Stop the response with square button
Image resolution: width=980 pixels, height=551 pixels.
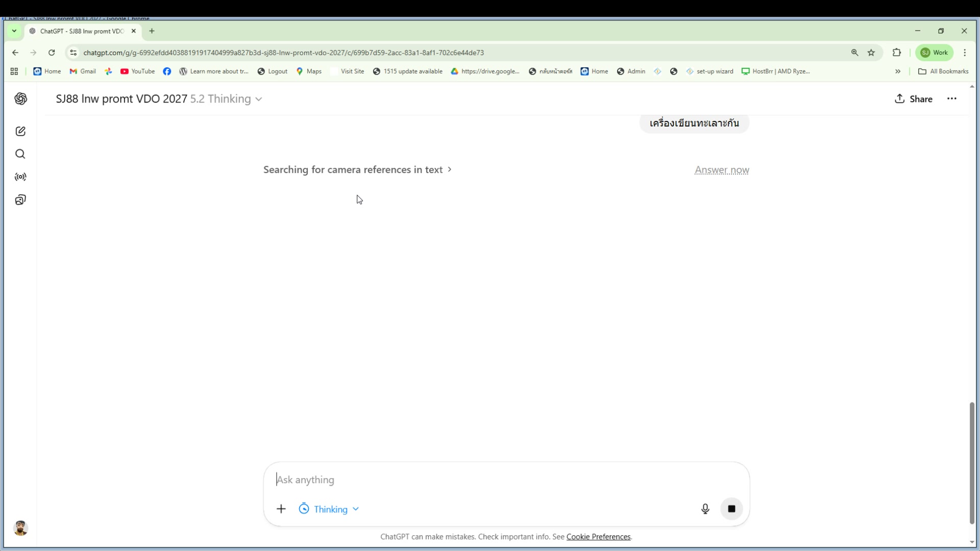point(731,509)
